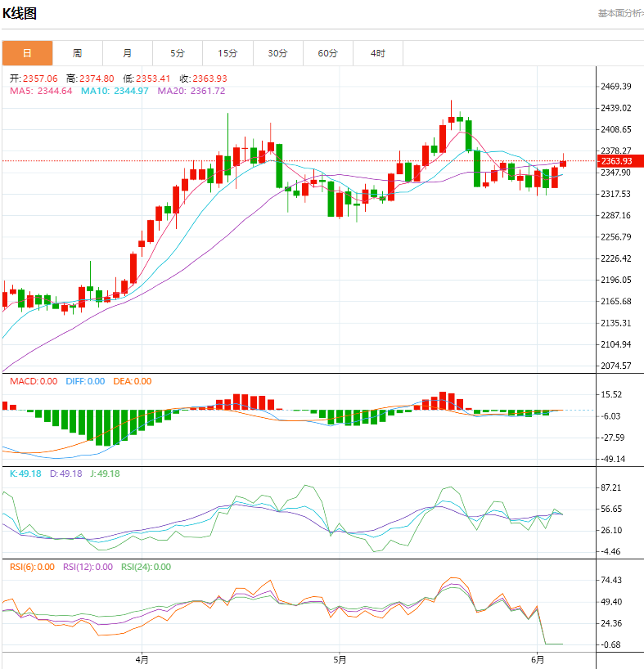Switch to the 15分 interval tab
Screen dimensions: 644x669
(x=227, y=53)
